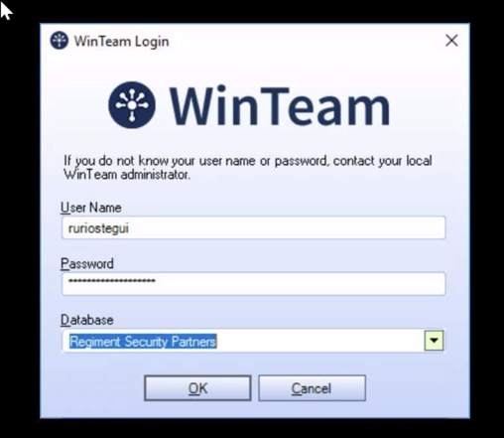The height and width of the screenshot is (438, 504).
Task: Click the large WinTeam circular logo
Action: coord(132,105)
